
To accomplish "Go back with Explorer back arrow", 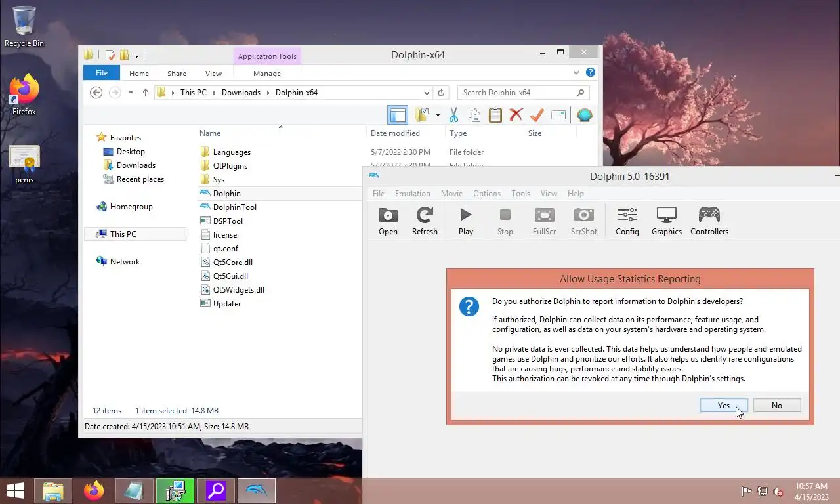I will (x=96, y=93).
